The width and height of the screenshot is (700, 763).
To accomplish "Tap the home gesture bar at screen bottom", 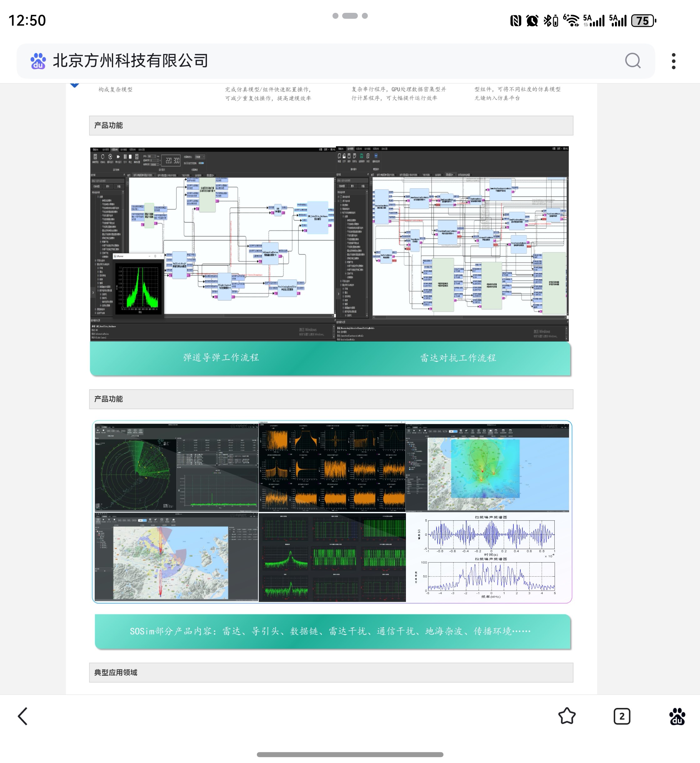I will pos(350,754).
